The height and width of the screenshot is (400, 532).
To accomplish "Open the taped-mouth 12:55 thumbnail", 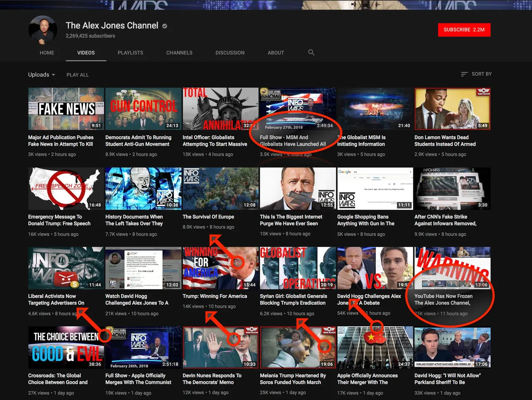I will 298,189.
